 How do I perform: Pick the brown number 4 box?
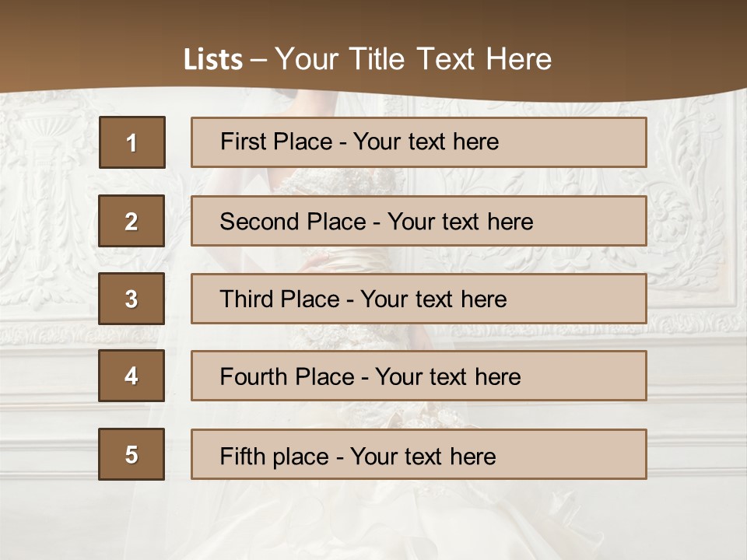coord(132,376)
